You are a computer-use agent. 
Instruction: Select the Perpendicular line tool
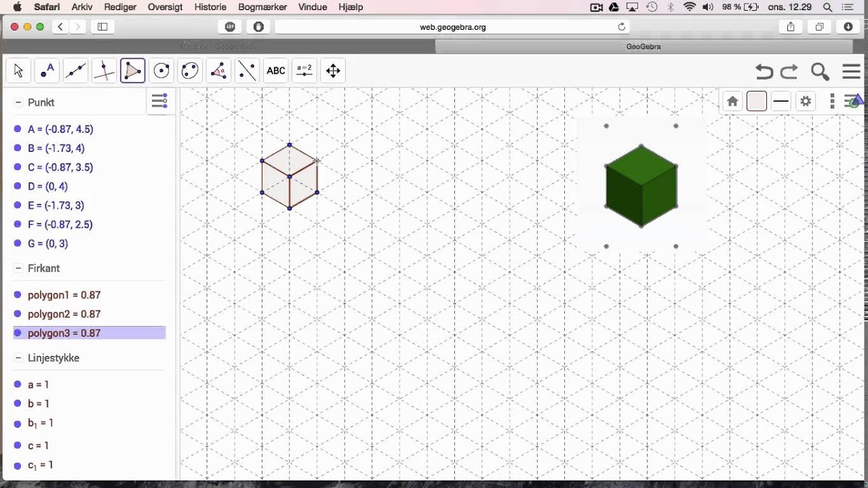[x=104, y=70]
